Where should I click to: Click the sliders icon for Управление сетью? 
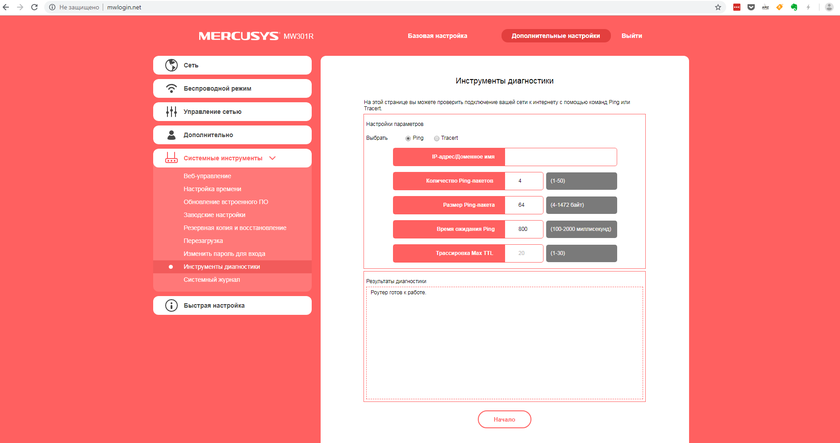point(171,112)
